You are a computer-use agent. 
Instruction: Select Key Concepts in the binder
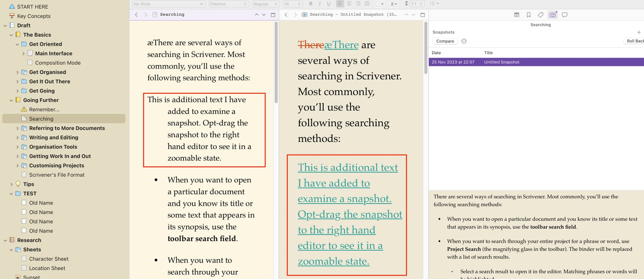tap(34, 16)
